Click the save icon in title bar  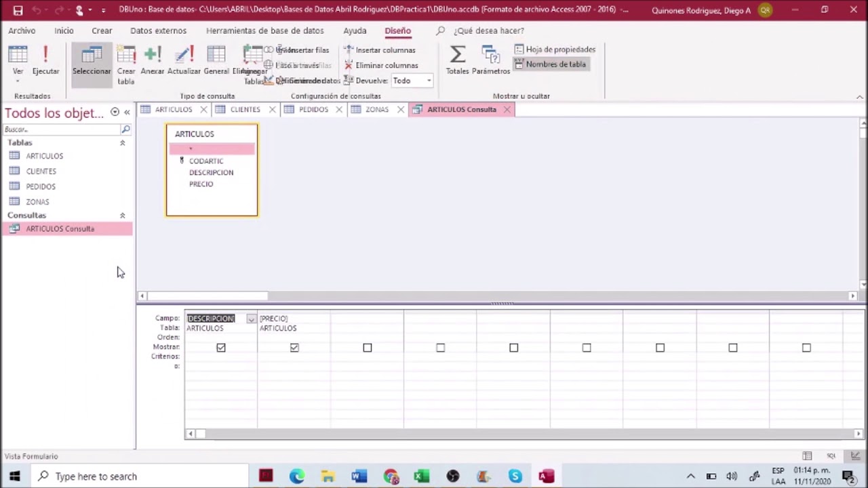(18, 10)
